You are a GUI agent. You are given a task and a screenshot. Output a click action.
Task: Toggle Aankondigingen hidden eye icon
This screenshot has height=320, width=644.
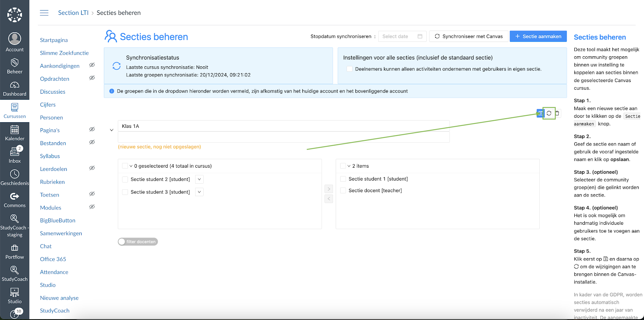pos(92,65)
